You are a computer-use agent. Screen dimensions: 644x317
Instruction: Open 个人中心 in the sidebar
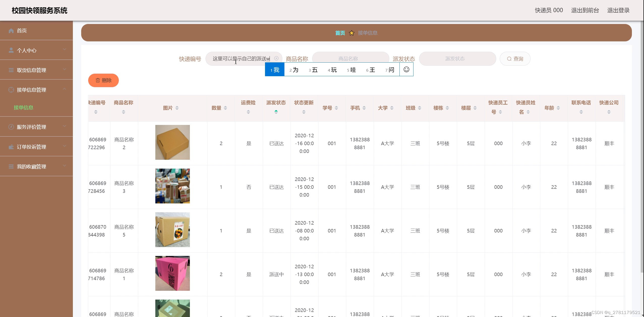pyautogui.click(x=36, y=50)
